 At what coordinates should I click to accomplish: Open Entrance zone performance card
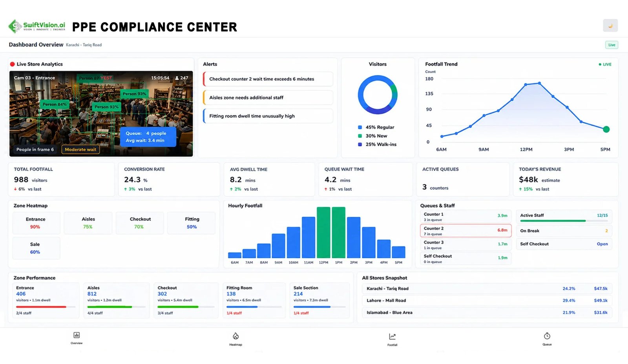(x=46, y=300)
